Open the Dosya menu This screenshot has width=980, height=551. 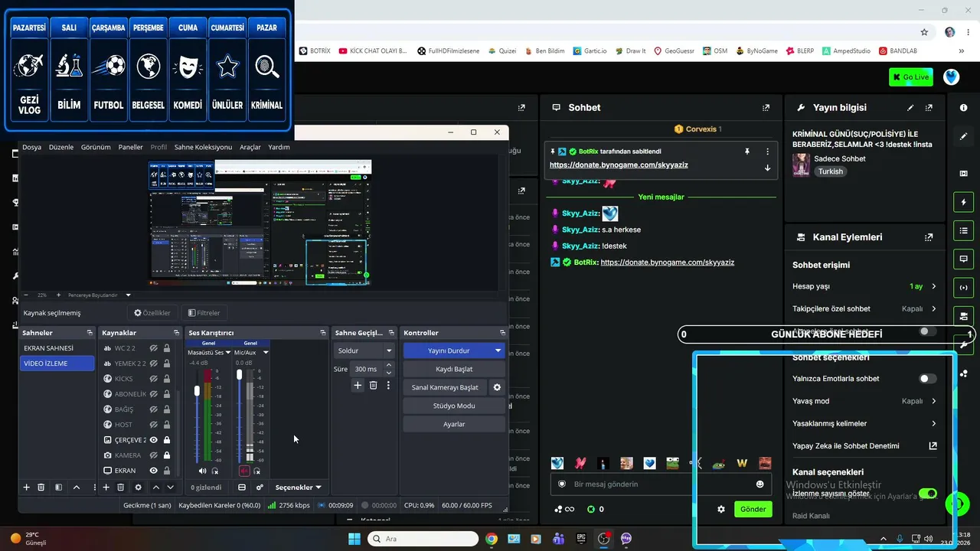coord(31,147)
